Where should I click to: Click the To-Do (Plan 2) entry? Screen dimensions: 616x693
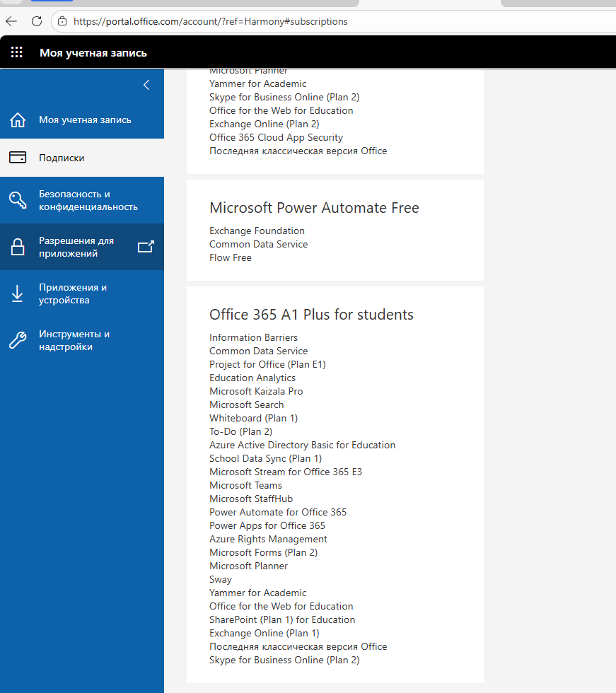click(x=241, y=432)
